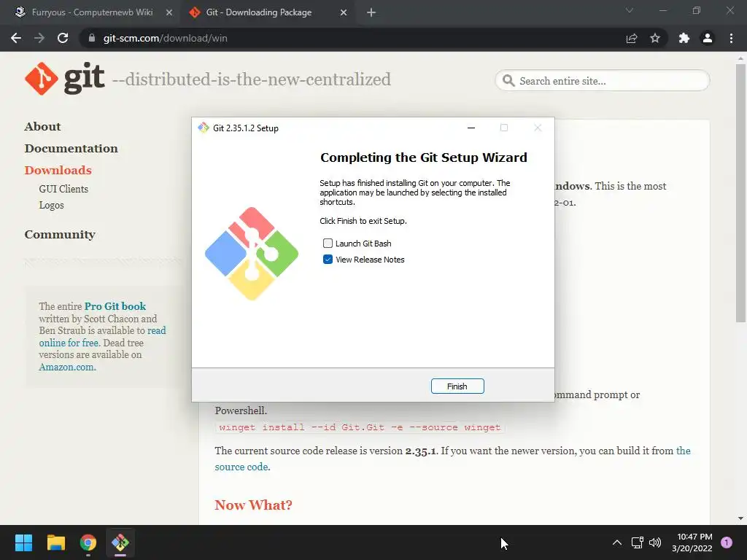747x560 pixels.
Task: Open the Documentation section
Action: 71,149
